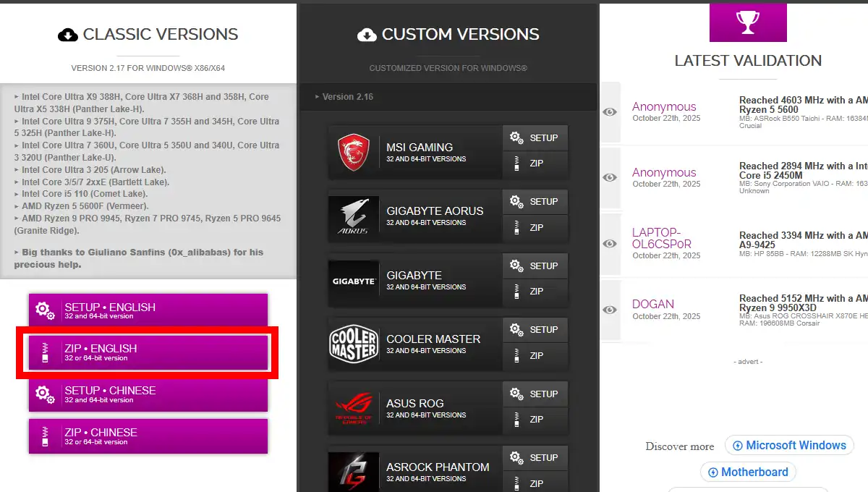Download Zip Chinese classic version
The image size is (868, 492).
[148, 436]
